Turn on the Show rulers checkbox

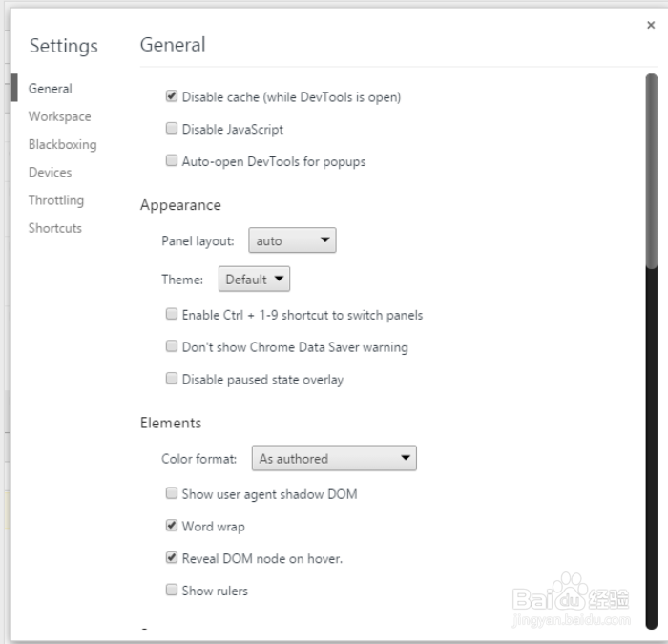point(172,591)
